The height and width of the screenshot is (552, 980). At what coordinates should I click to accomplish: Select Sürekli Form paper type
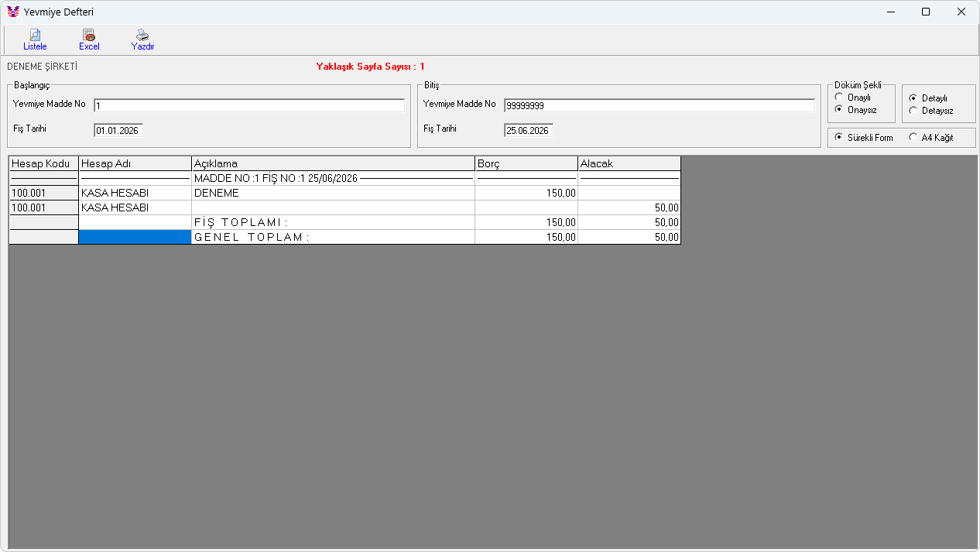(839, 138)
